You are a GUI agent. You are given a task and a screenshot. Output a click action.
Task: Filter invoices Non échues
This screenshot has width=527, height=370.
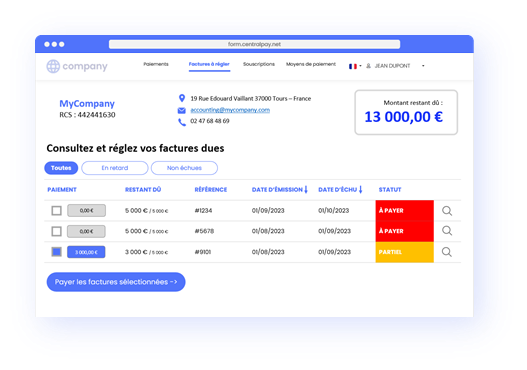point(184,168)
